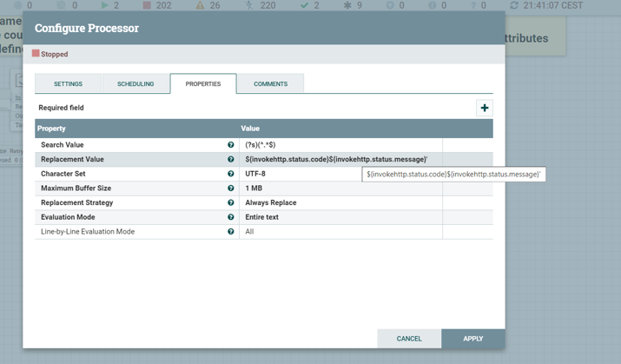Click help icon beside Line-by-Line Evaluation Mode
Viewport: 621px width, 364px height.
(x=231, y=232)
